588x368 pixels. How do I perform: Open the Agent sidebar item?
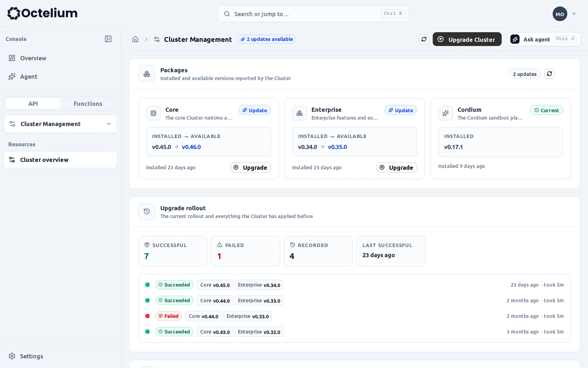(x=60, y=77)
